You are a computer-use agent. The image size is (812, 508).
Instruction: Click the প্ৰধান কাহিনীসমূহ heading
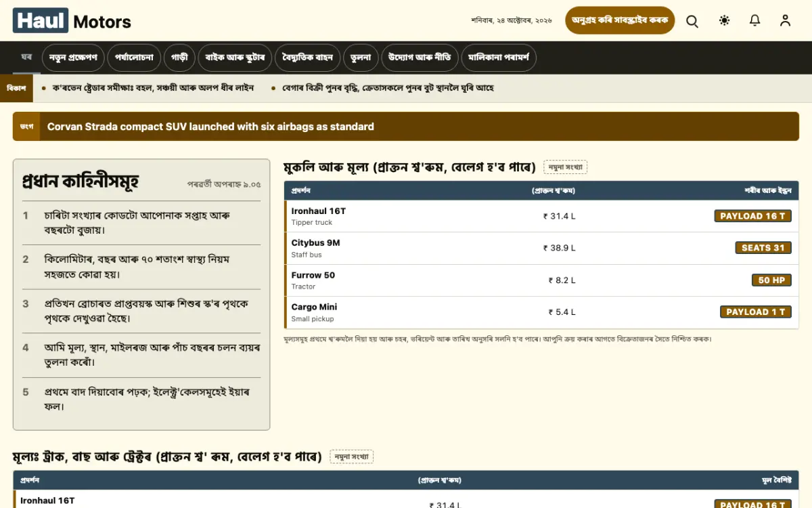(81, 182)
